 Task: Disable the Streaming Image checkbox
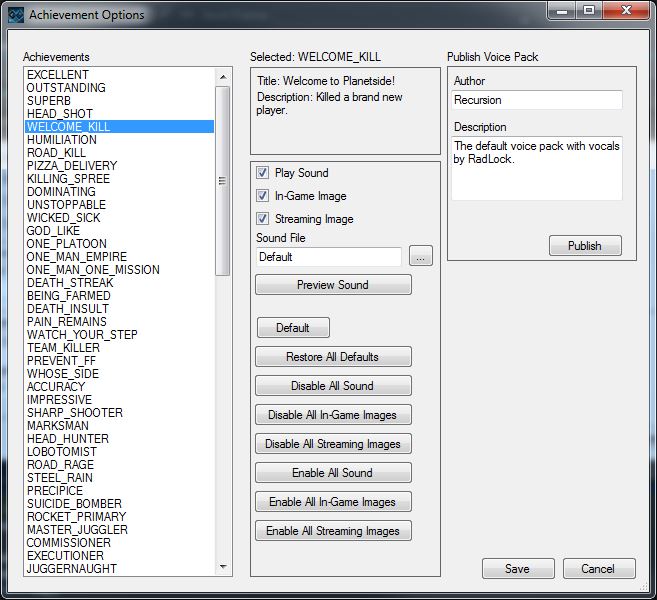coord(263,219)
